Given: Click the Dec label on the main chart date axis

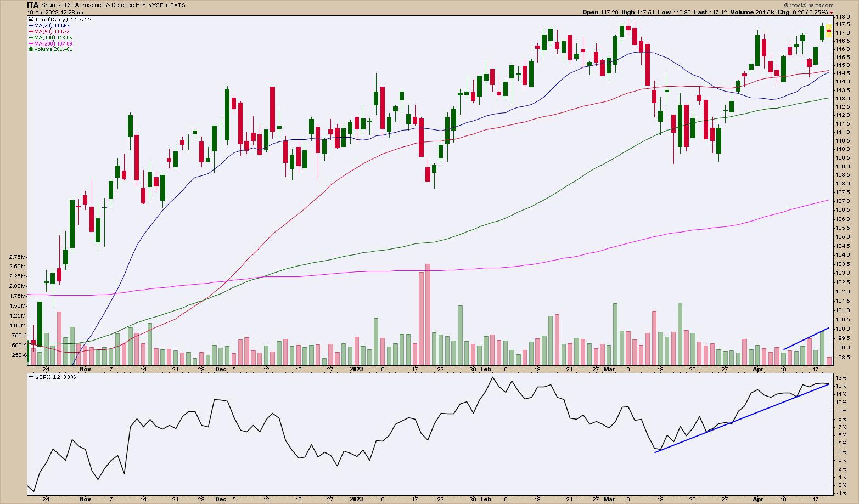Looking at the screenshot, I should tap(221, 369).
